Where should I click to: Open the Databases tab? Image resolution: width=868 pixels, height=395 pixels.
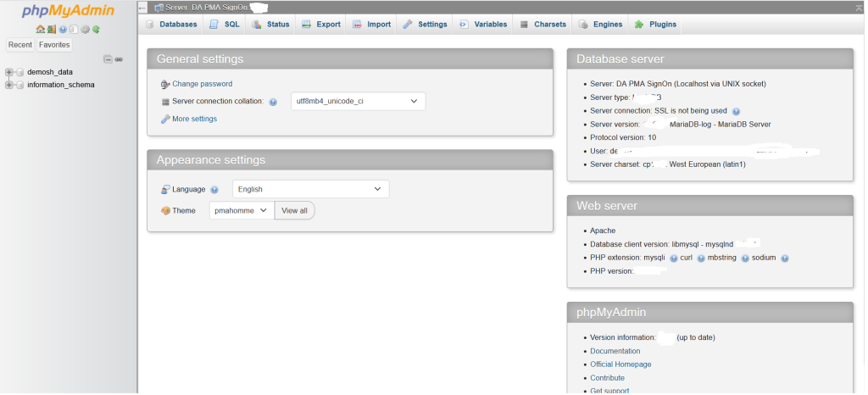(171, 25)
